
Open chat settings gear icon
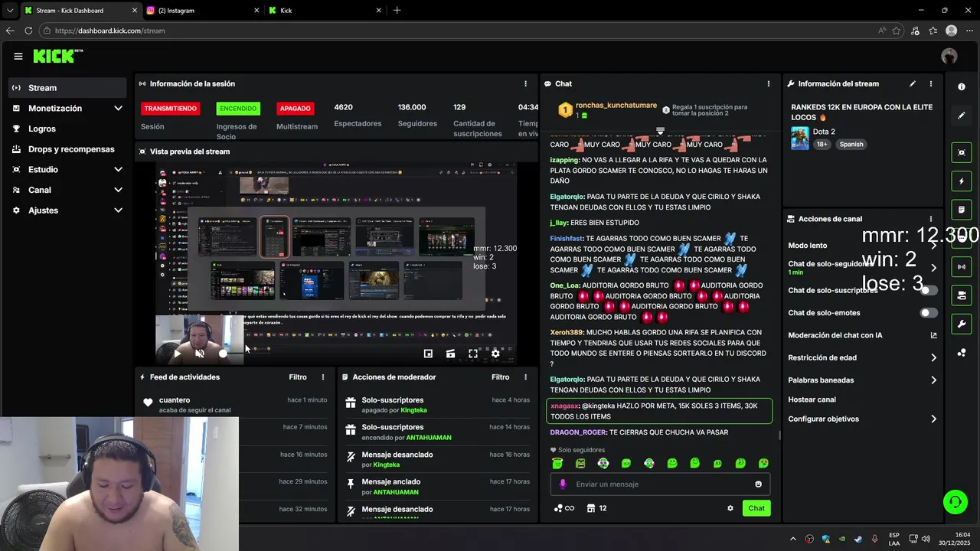tap(730, 508)
